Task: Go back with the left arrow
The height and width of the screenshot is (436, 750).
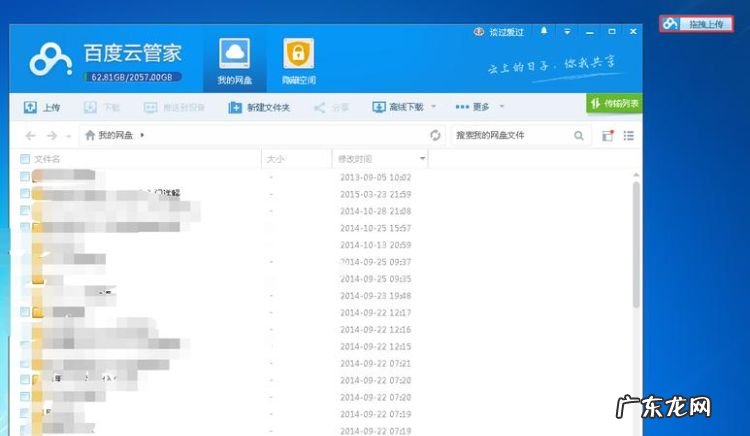Action: [x=30, y=135]
